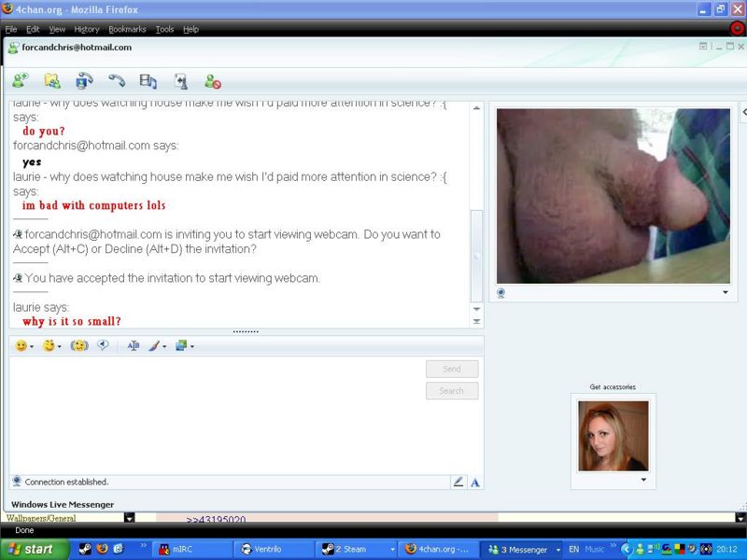
Task: Expand the webcam options arrow
Action: click(724, 292)
